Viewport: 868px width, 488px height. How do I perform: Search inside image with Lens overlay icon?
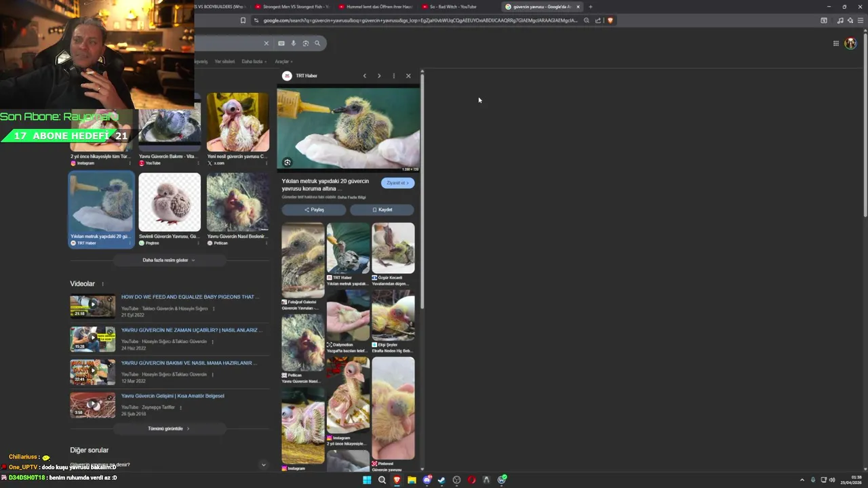click(288, 163)
